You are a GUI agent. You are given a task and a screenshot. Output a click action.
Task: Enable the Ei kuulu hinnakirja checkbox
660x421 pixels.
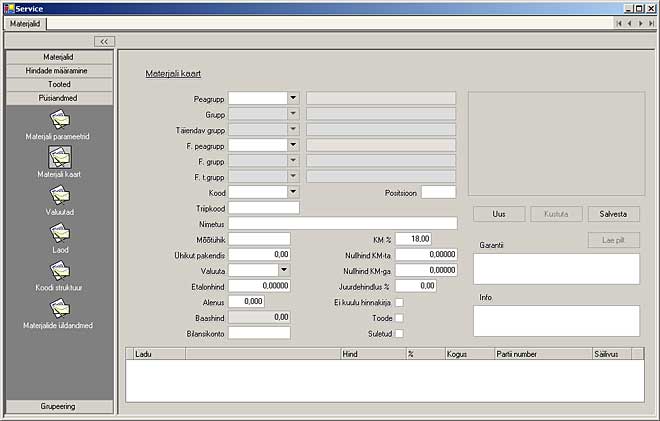(x=400, y=302)
